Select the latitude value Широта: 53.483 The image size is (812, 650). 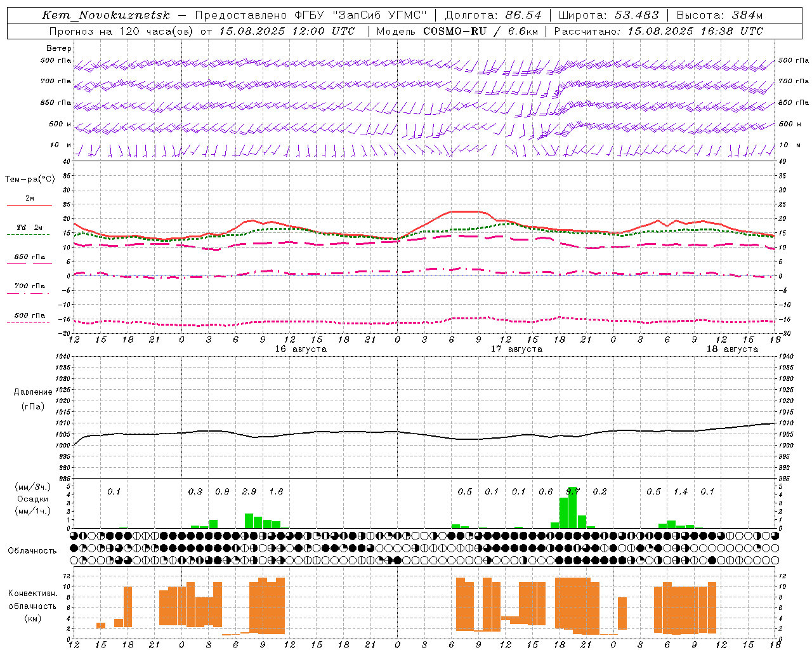[608, 15]
